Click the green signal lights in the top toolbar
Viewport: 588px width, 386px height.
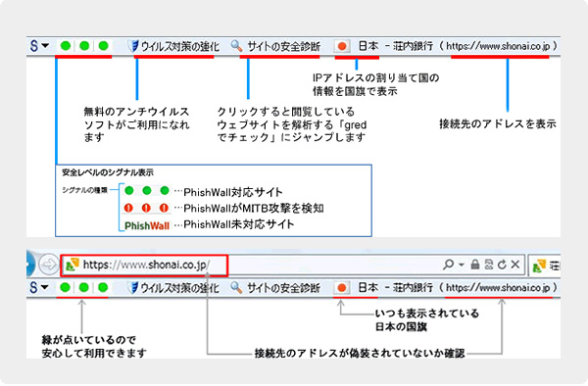coord(84,46)
